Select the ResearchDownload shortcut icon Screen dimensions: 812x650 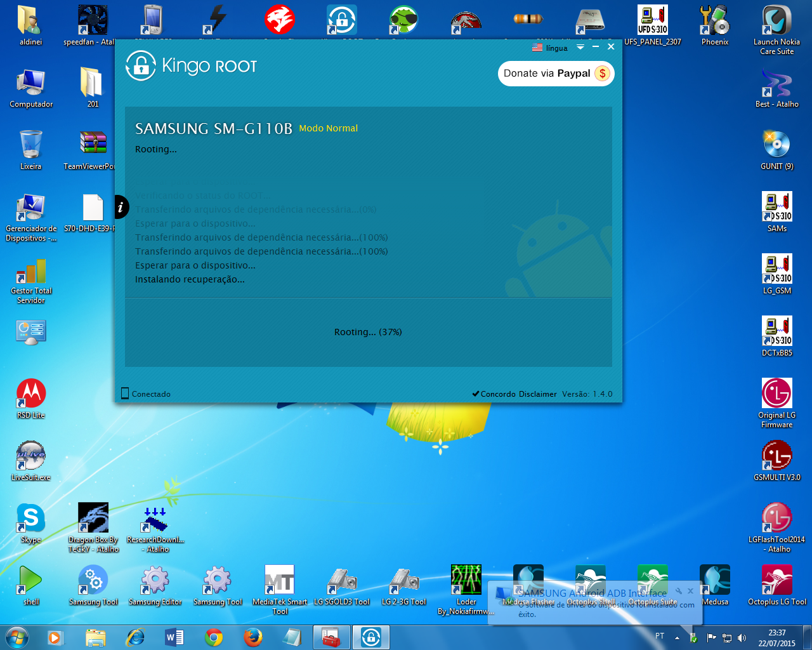[x=155, y=528]
